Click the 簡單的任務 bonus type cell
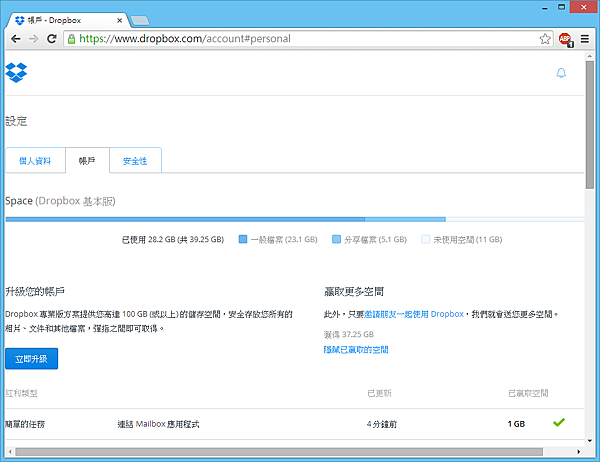The image size is (600, 462). pos(25,424)
